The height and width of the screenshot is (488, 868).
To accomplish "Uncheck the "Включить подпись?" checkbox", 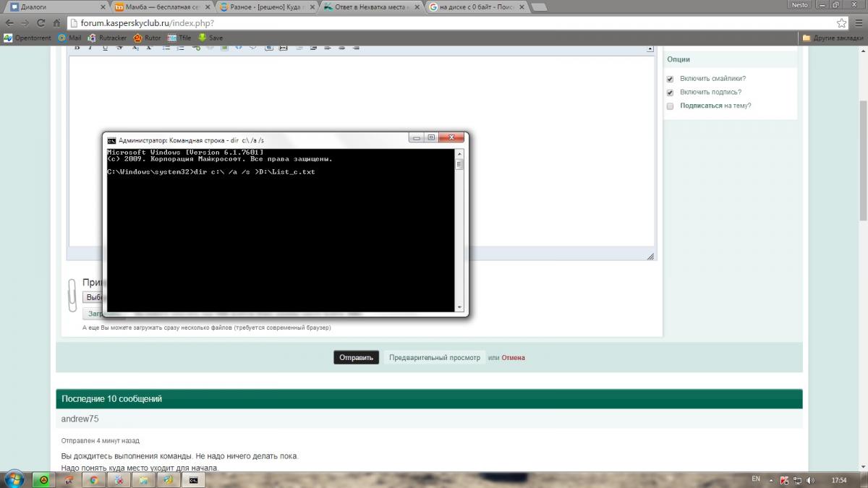I will pyautogui.click(x=670, y=93).
